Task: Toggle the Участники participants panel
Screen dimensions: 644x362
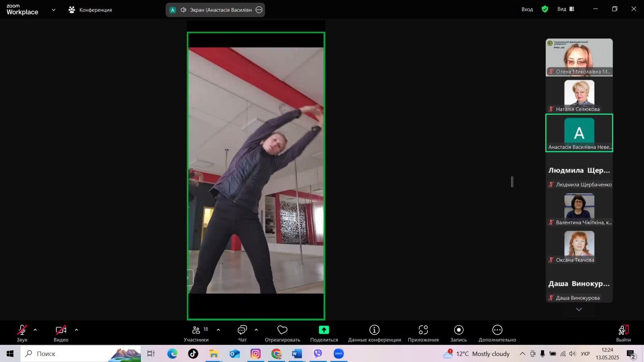Action: pyautogui.click(x=196, y=330)
